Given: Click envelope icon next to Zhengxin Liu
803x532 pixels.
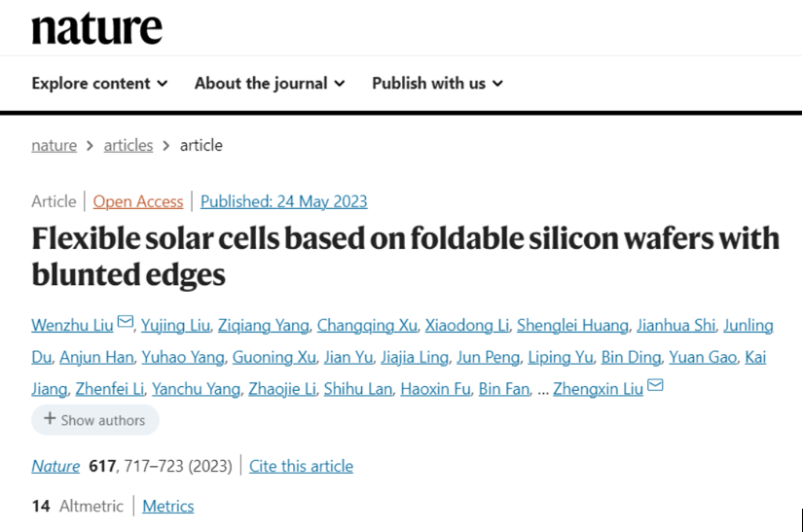Looking at the screenshot, I should (x=655, y=387).
